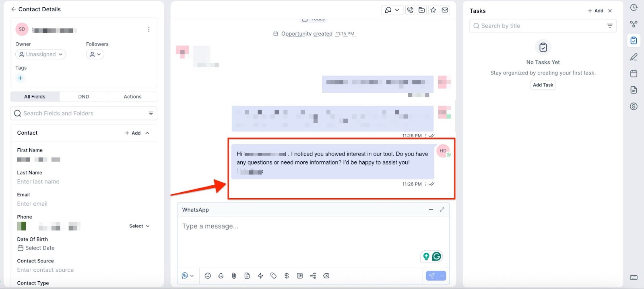
Task: Expand the WhatsApp composer
Action: point(442,210)
